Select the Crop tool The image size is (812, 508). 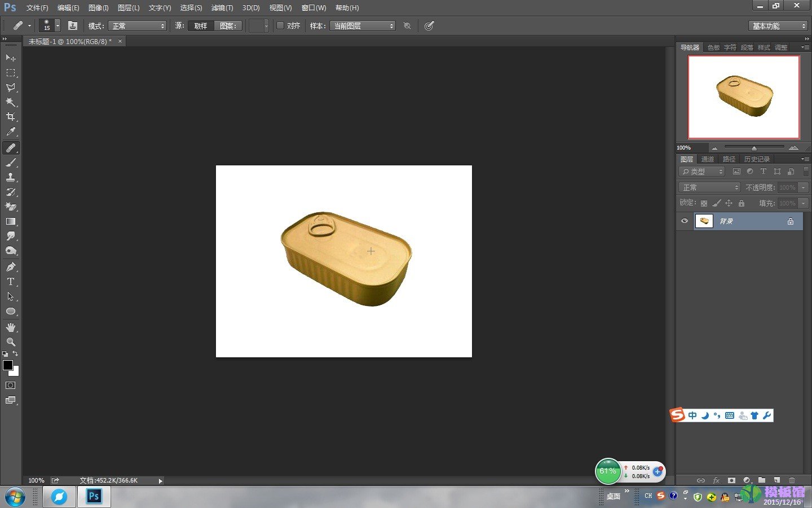click(11, 117)
